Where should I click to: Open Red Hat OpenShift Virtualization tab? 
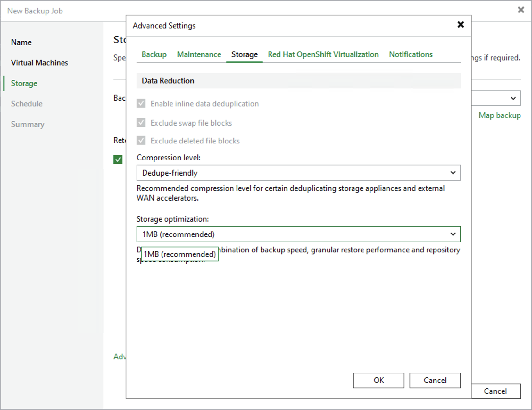pyautogui.click(x=323, y=54)
